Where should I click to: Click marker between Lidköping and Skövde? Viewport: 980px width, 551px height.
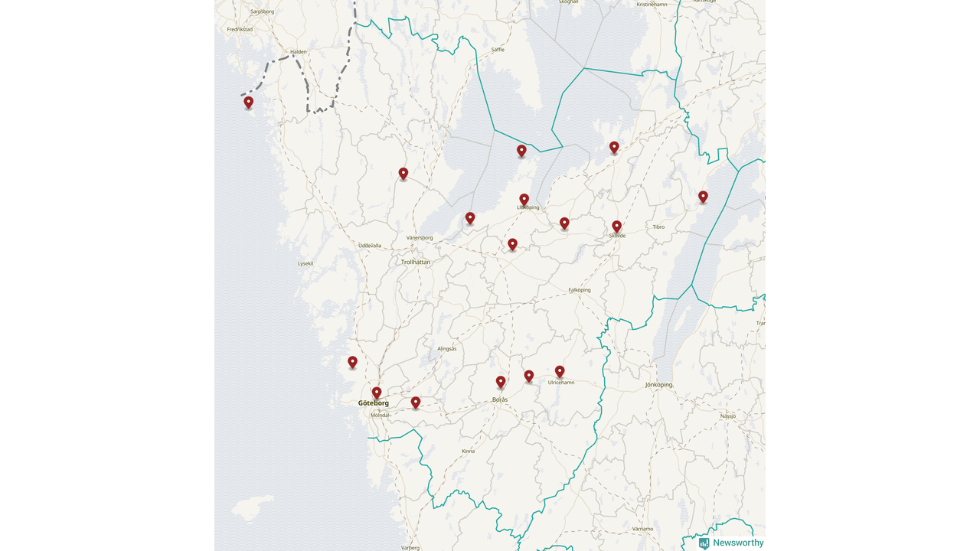pos(564,223)
